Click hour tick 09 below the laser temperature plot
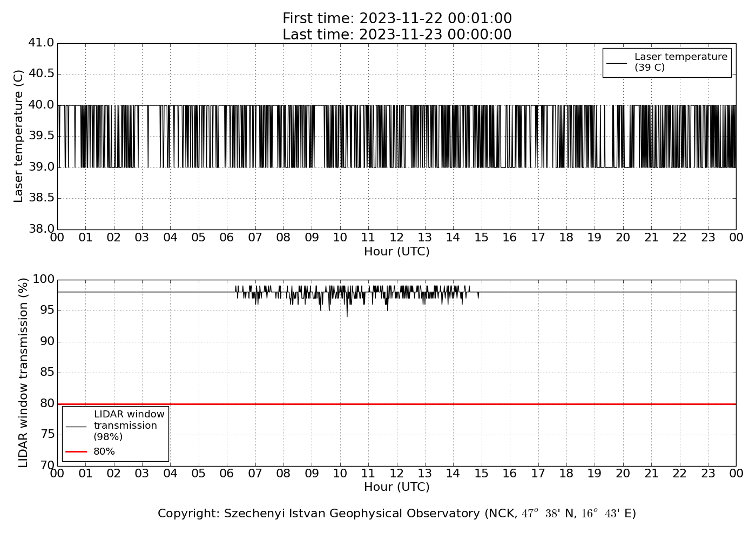756x540 pixels. click(x=312, y=238)
